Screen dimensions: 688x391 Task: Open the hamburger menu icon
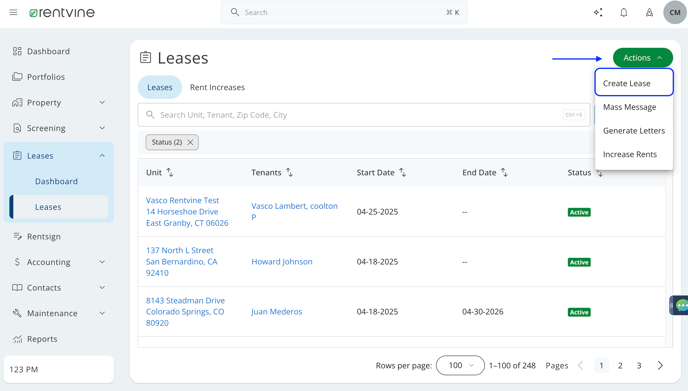[x=13, y=12]
